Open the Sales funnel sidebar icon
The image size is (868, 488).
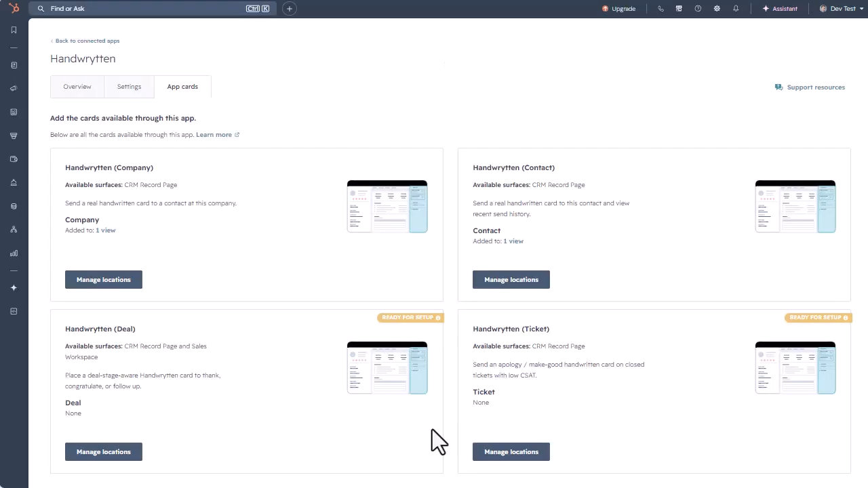[x=14, y=136]
